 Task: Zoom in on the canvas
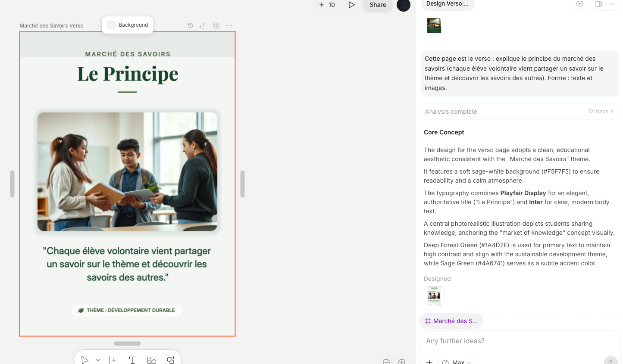[402, 361]
